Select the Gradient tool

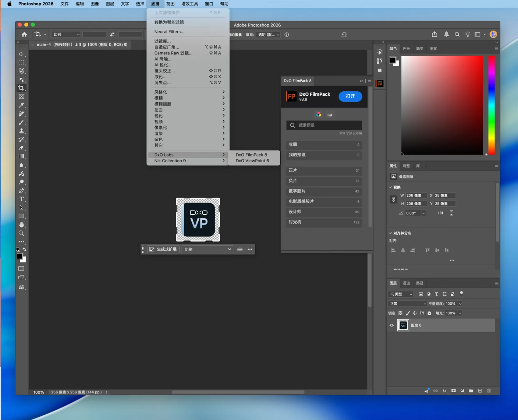pyautogui.click(x=21, y=156)
